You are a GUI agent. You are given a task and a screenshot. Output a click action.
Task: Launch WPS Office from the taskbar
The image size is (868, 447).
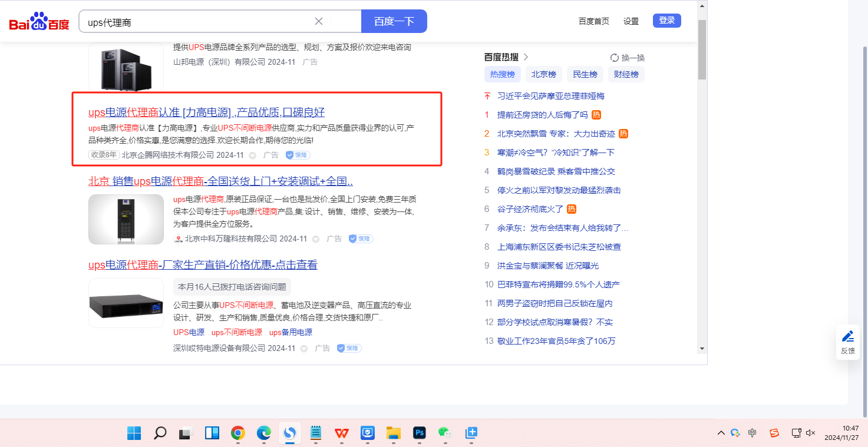(x=341, y=433)
